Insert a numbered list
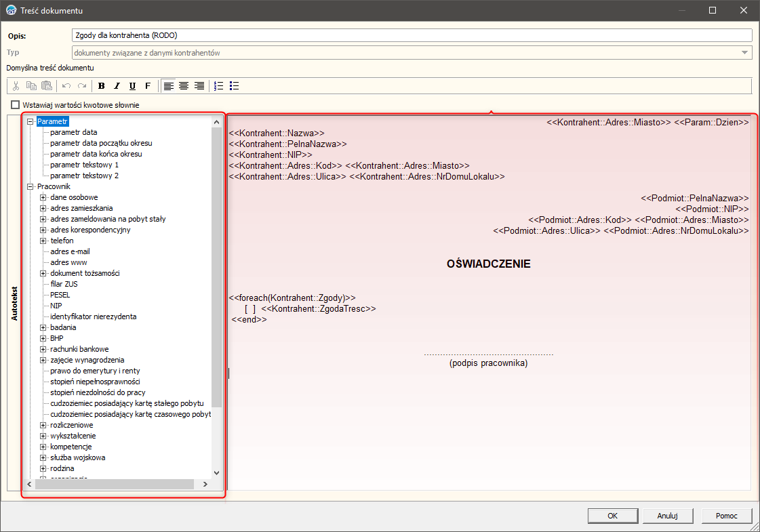760x532 pixels. 218,86
